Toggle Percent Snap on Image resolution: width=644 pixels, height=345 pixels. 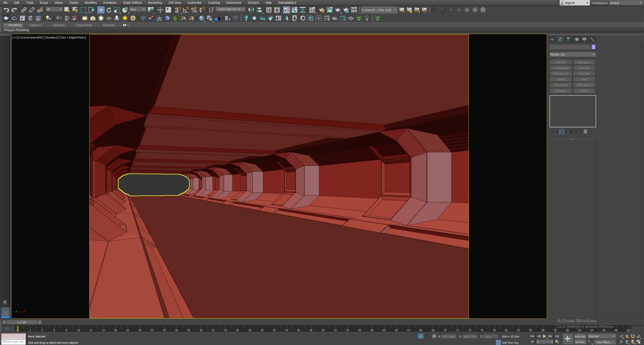point(194,10)
